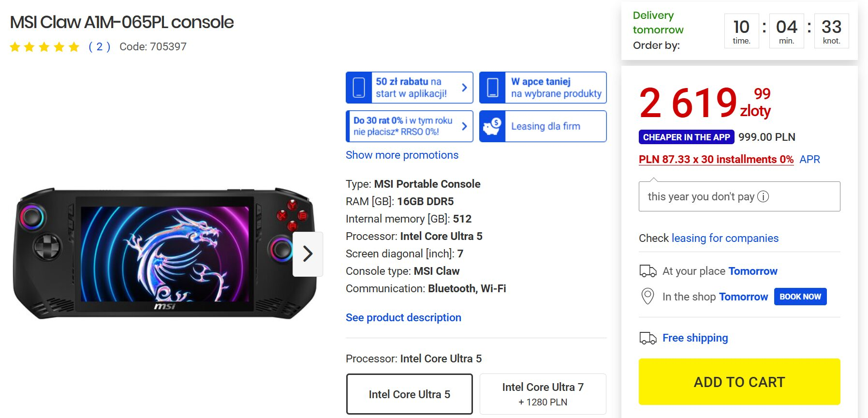Click the BOOK NOW button
Viewport: 868px width, 418px height.
[800, 297]
